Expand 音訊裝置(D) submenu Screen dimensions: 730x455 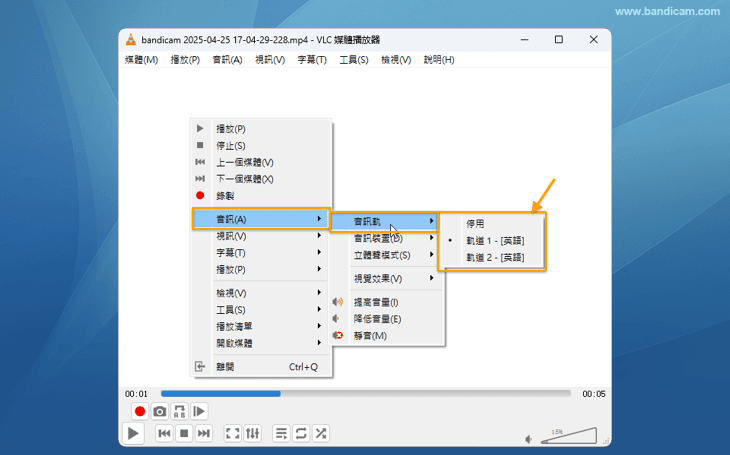pos(387,238)
